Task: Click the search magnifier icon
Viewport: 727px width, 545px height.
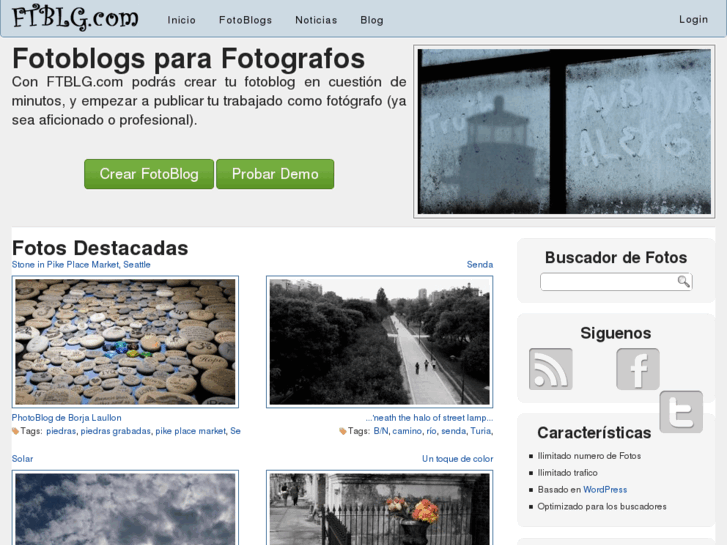Action: tap(683, 282)
